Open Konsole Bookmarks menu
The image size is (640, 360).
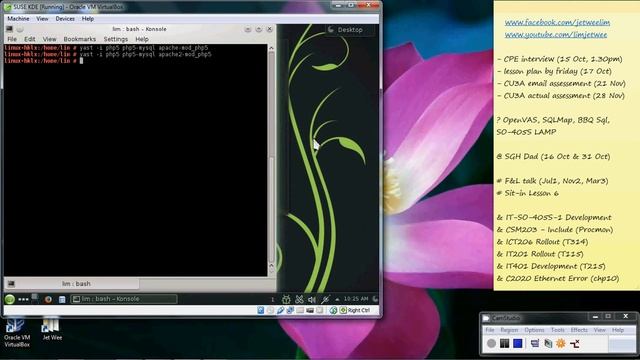pyautogui.click(x=80, y=39)
